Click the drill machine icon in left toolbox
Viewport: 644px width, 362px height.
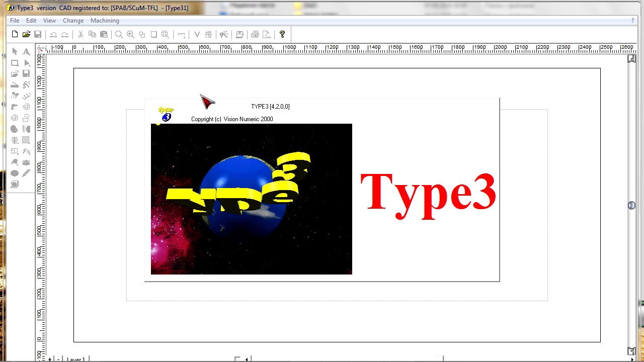click(x=15, y=107)
